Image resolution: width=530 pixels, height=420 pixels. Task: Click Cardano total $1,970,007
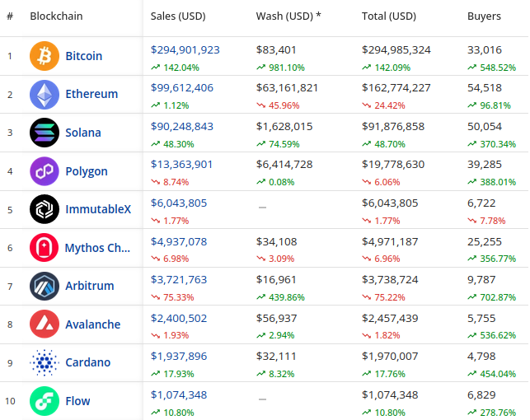390,357
